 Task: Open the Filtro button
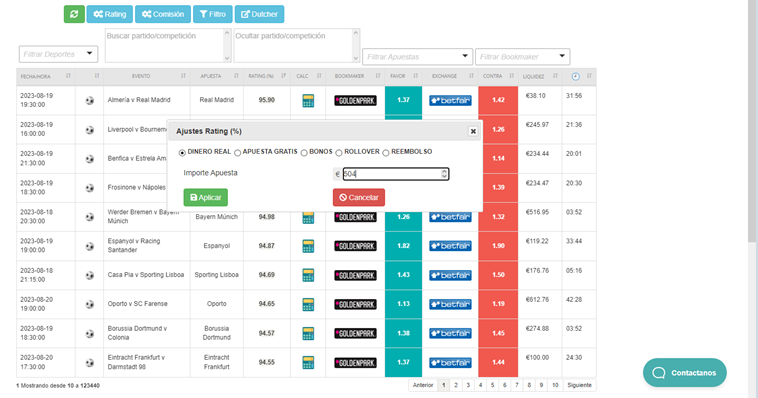[213, 14]
